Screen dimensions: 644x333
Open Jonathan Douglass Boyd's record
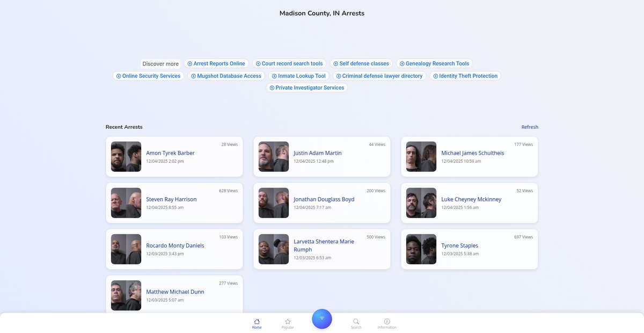pyautogui.click(x=322, y=202)
